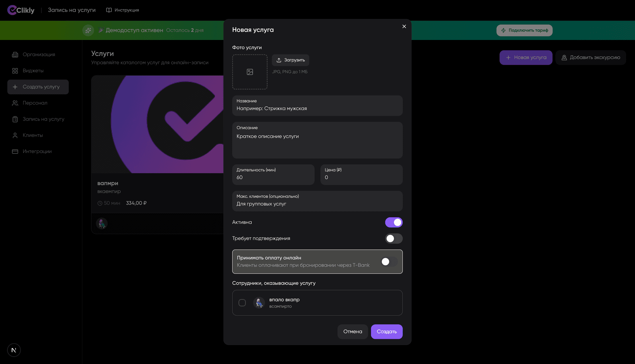Click employee avatar on service card
Image resolution: width=635 pixels, height=364 pixels.
[102, 224]
